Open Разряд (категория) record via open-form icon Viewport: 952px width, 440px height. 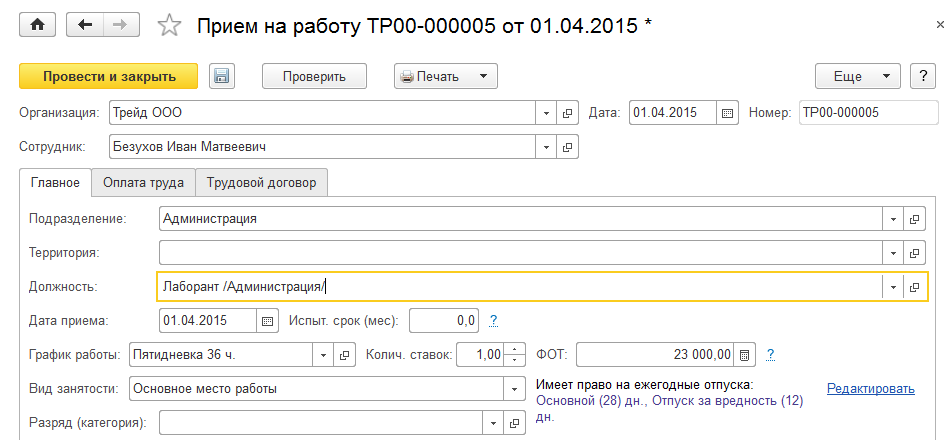(515, 422)
